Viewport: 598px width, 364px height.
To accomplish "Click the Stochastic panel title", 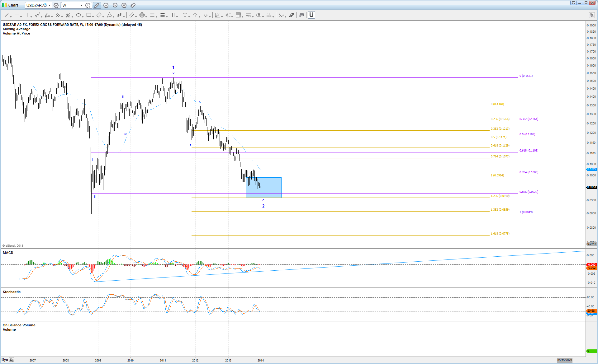I will click(12, 292).
